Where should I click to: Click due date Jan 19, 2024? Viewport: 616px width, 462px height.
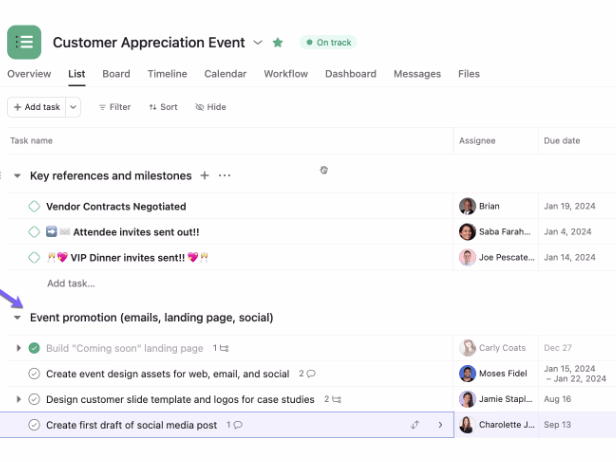[569, 206]
